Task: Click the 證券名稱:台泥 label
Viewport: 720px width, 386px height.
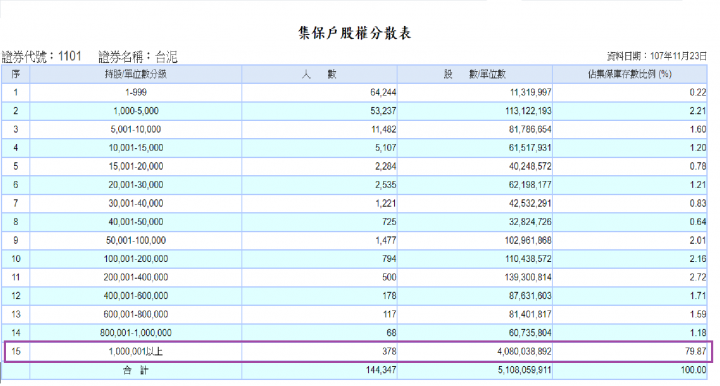Action: point(138,56)
